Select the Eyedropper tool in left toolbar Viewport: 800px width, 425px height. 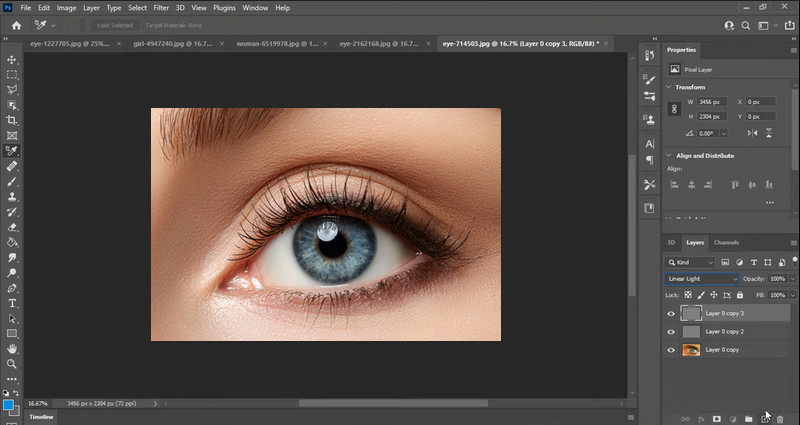tap(12, 151)
